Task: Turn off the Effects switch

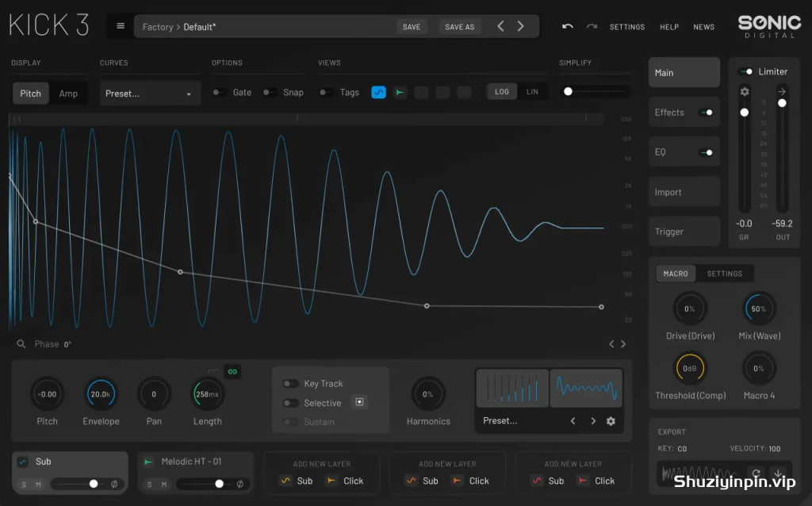Action: (x=706, y=113)
